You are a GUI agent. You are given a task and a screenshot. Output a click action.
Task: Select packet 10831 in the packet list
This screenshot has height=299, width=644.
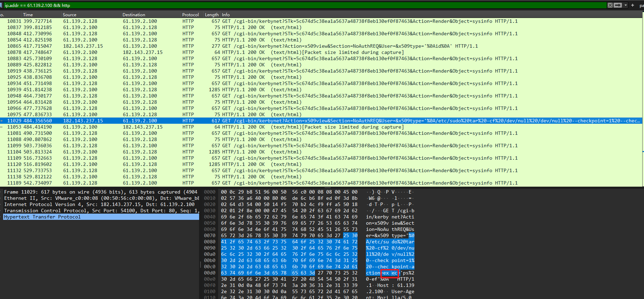[x=321, y=21]
